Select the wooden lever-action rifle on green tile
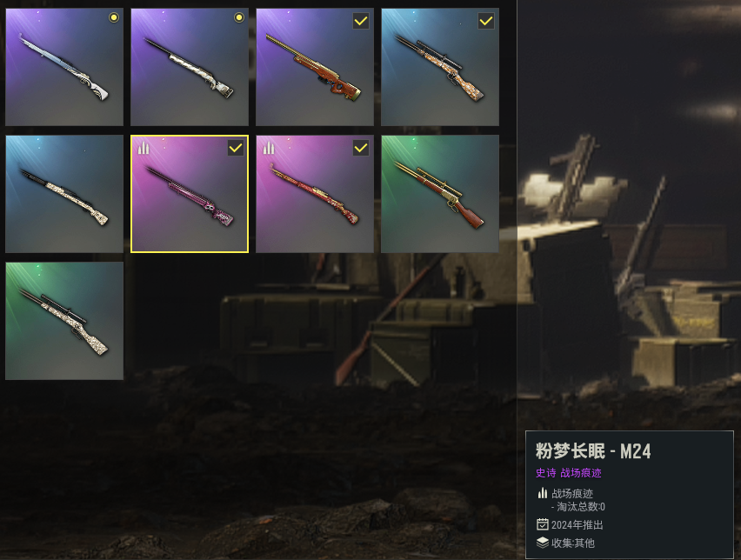The image size is (741, 560). pyautogui.click(x=440, y=194)
